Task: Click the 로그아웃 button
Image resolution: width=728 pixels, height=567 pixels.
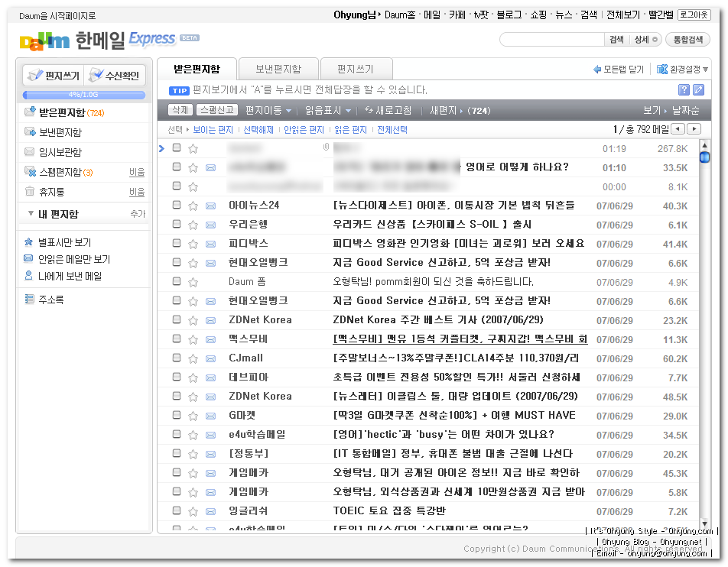Action: point(694,15)
